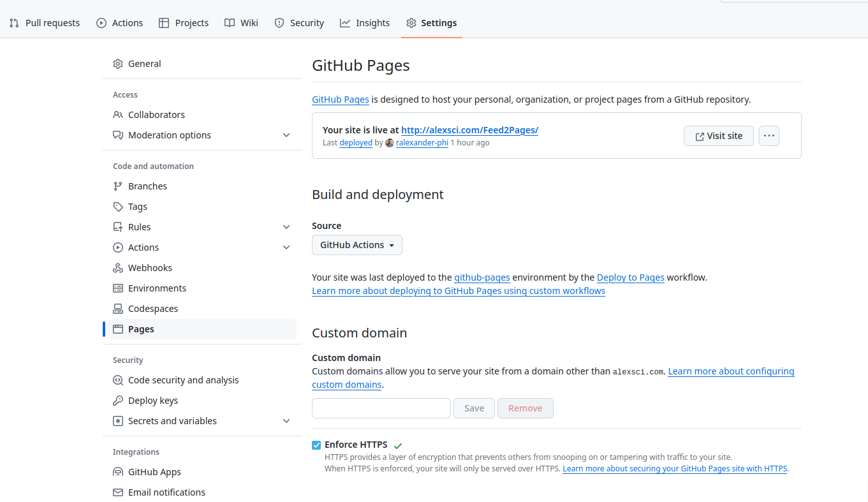Click the Codespaces icon
This screenshot has height=502, width=868.
[118, 309]
